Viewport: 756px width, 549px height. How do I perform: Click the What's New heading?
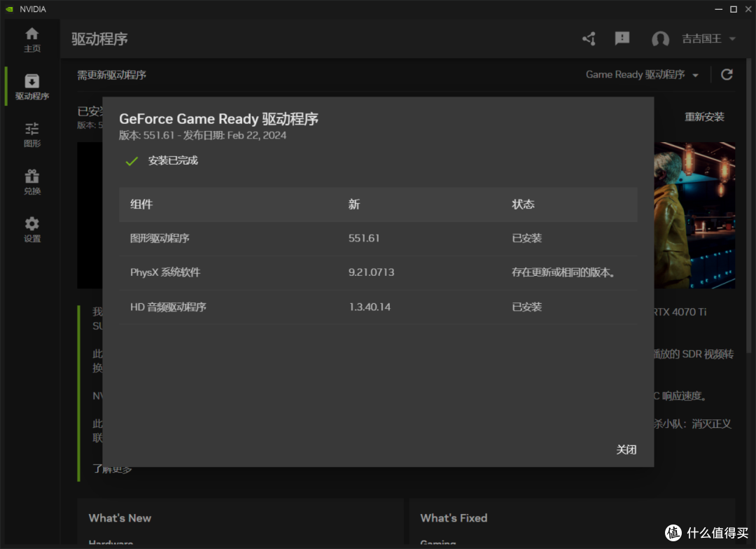(x=120, y=518)
